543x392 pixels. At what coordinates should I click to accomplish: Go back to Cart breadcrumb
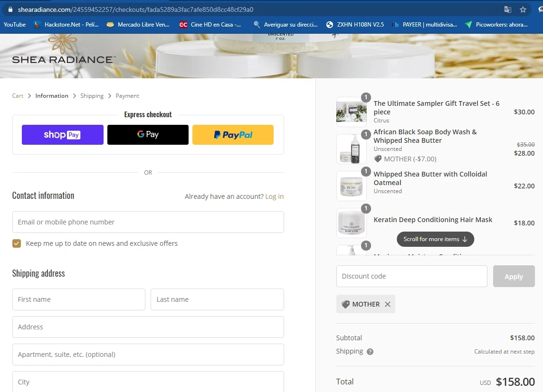tap(18, 96)
